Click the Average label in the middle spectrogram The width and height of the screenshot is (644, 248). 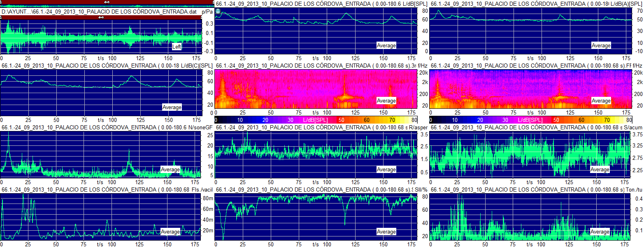pyautogui.click(x=386, y=101)
